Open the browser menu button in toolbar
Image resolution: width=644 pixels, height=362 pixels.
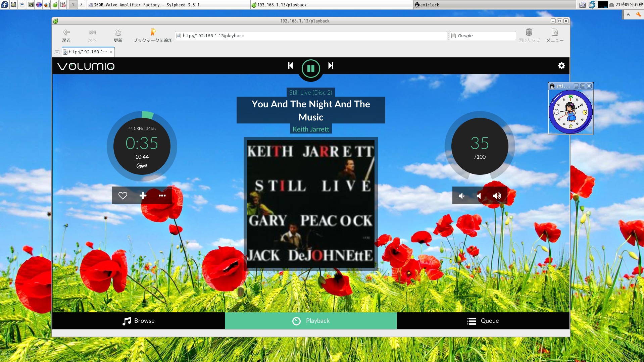(555, 36)
